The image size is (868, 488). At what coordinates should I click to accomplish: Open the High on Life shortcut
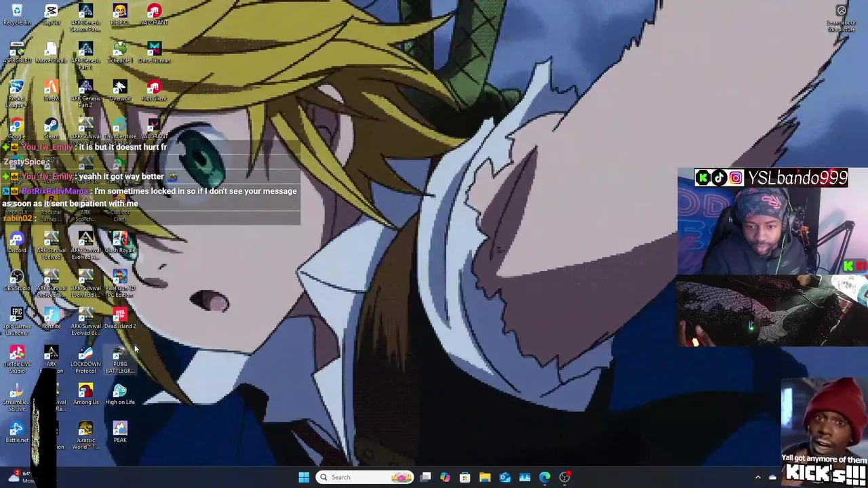tap(120, 394)
